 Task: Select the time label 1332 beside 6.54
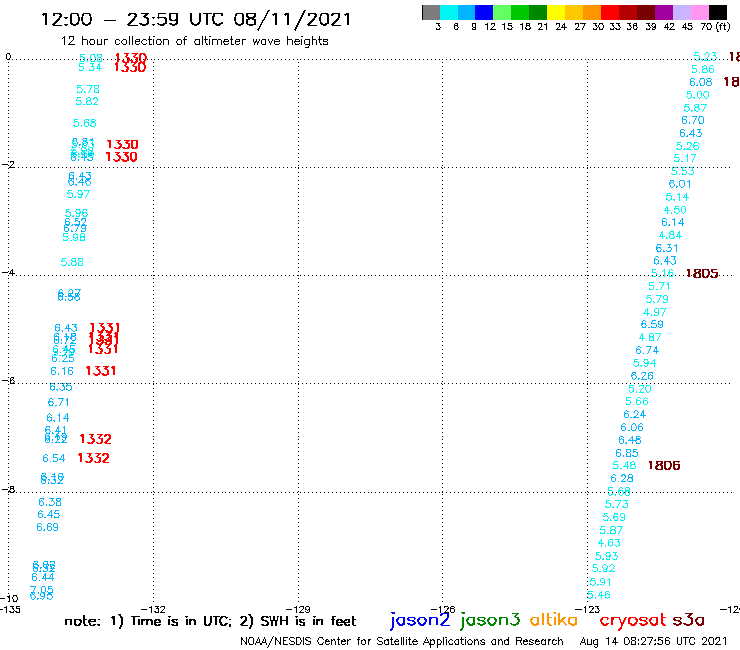pyautogui.click(x=93, y=458)
